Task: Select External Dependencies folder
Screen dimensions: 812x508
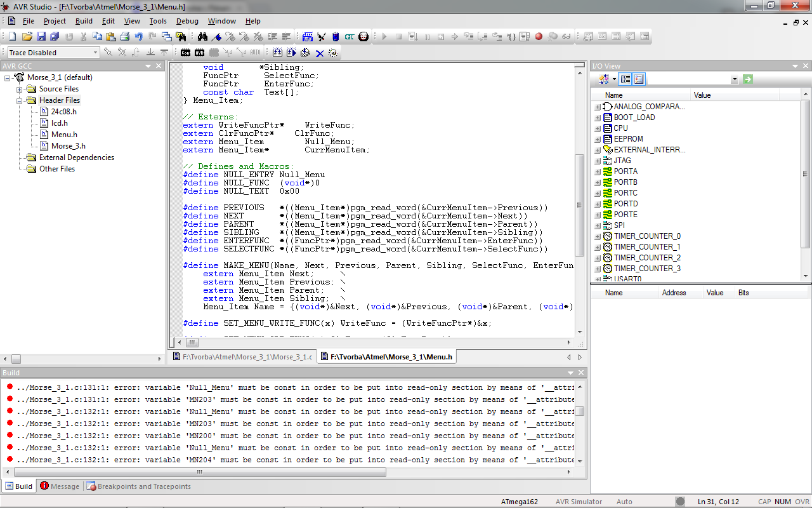Action: click(x=77, y=157)
